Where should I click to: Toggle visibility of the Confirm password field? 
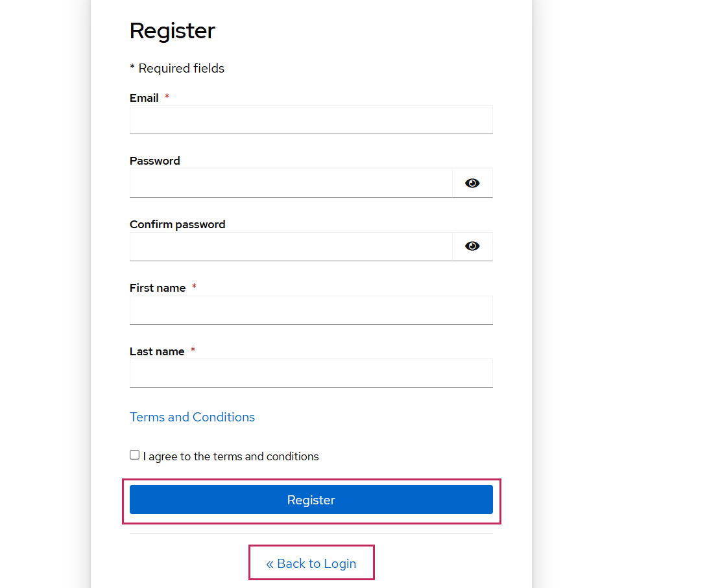[x=472, y=246]
